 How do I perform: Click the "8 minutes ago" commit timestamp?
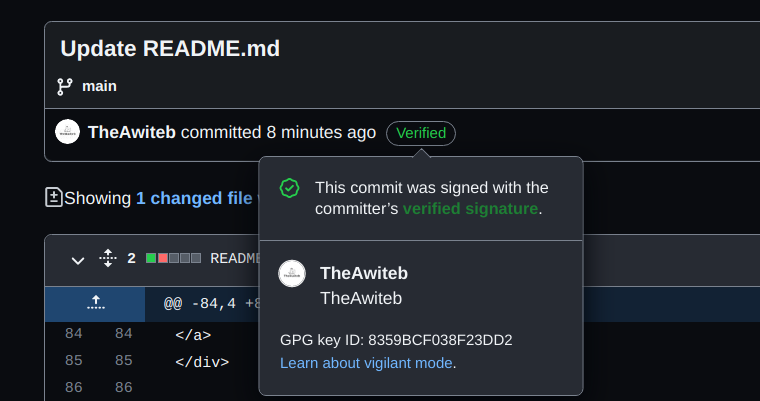click(321, 132)
